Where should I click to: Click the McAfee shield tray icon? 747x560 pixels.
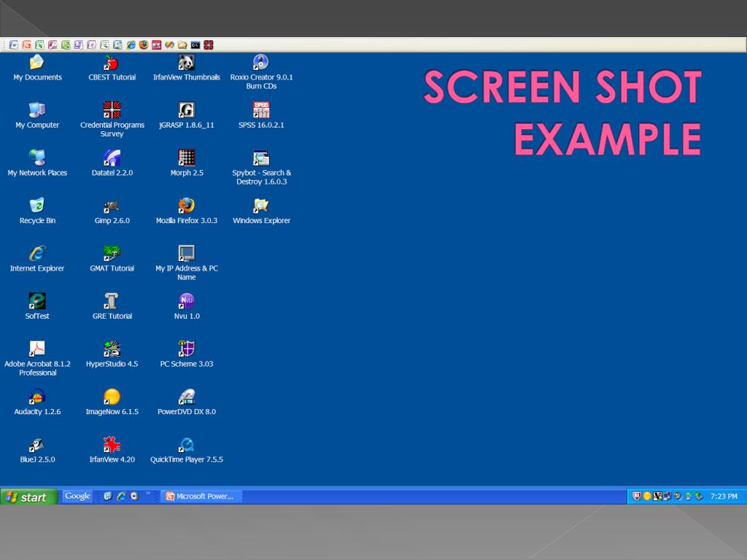tap(636, 496)
